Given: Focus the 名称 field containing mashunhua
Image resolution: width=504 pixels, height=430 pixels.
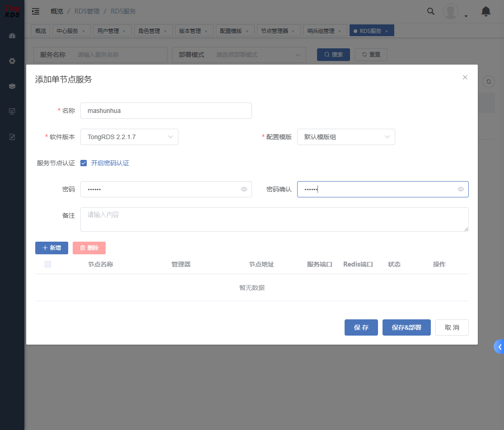Looking at the screenshot, I should [166, 111].
